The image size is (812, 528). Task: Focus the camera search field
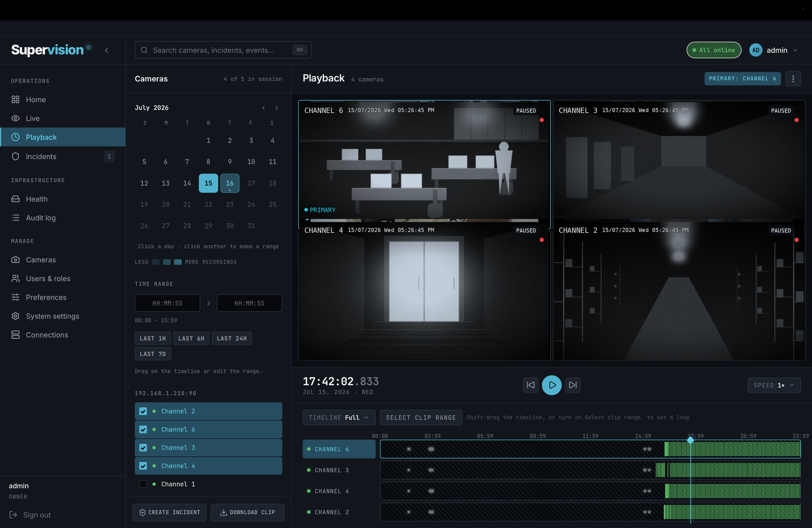tap(223, 50)
